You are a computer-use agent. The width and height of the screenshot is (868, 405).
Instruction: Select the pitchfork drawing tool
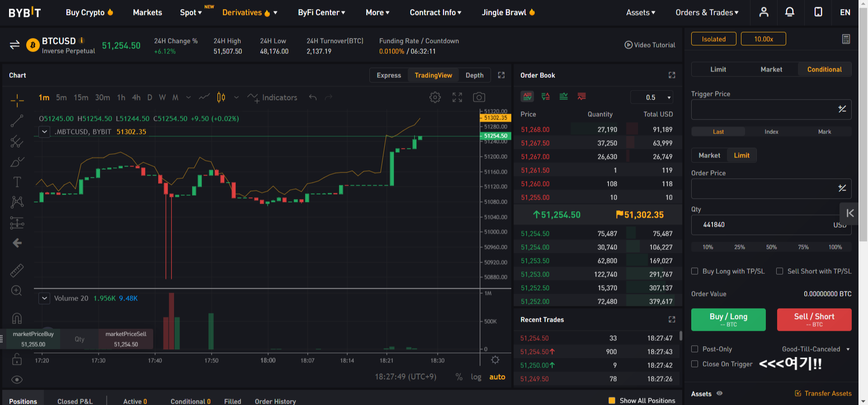[17, 142]
